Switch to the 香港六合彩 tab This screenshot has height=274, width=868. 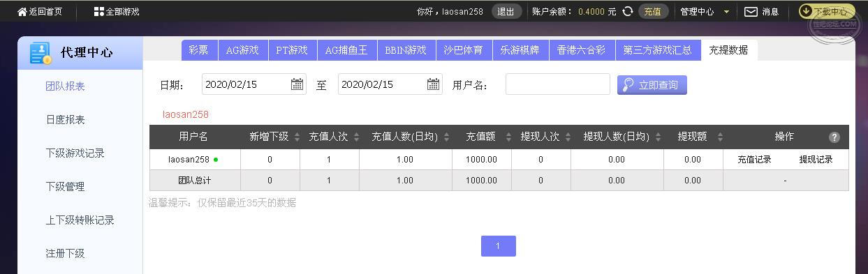coord(582,50)
